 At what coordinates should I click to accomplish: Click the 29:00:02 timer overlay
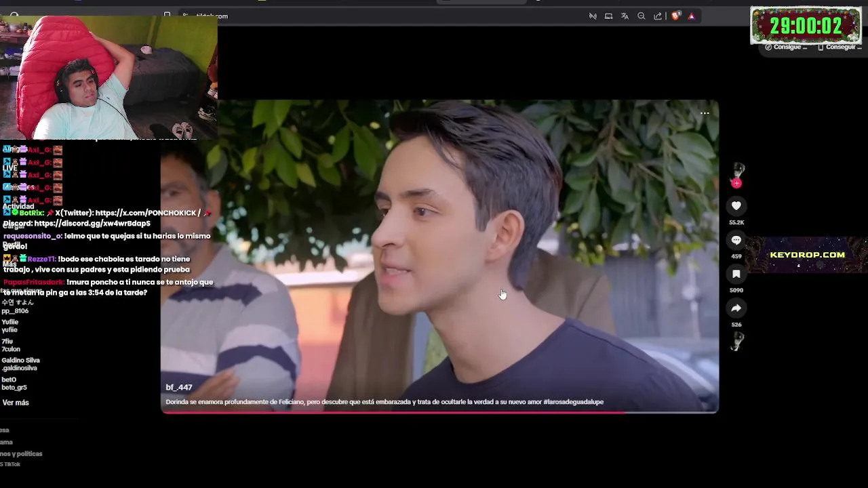806,26
